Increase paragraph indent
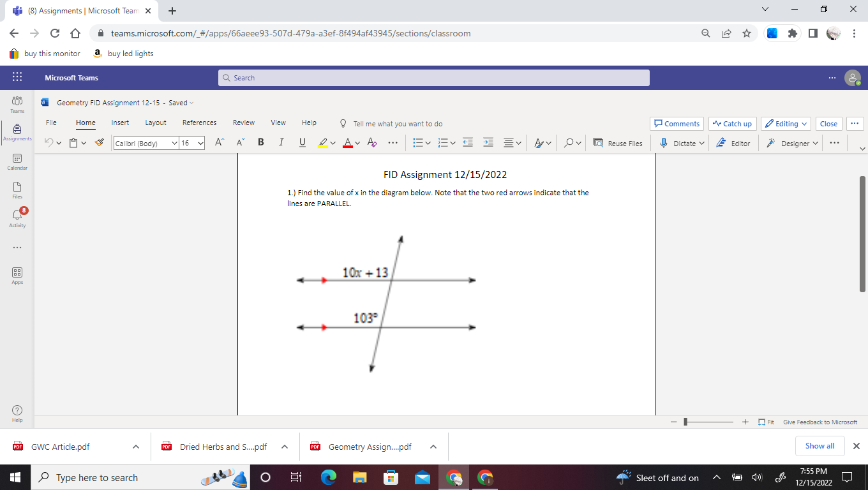868x490 pixels. 488,143
